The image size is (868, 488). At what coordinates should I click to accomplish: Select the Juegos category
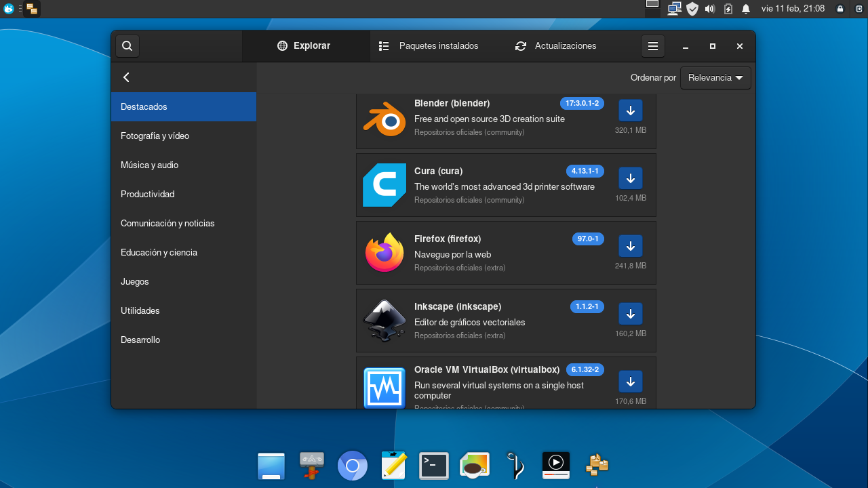pos(184,282)
